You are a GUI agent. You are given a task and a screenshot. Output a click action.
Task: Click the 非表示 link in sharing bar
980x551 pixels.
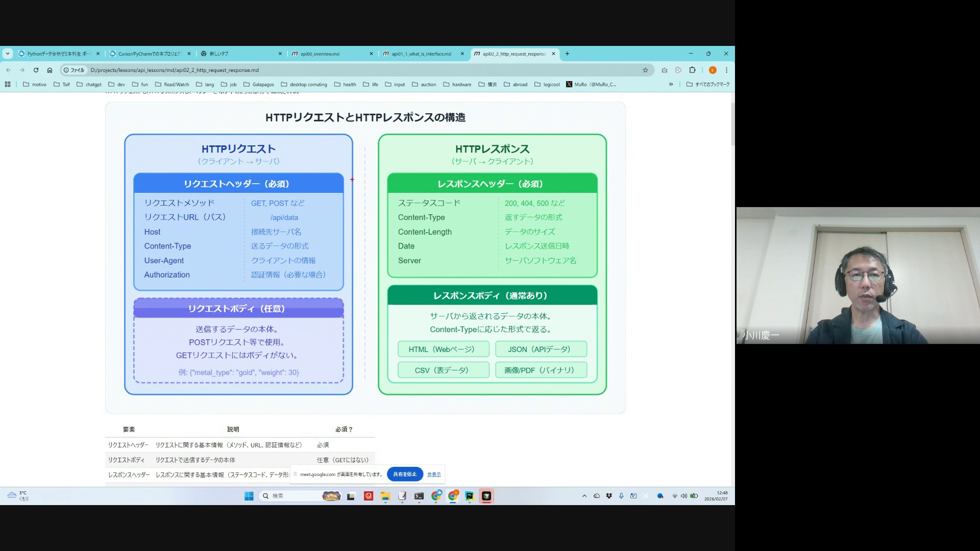pyautogui.click(x=434, y=474)
